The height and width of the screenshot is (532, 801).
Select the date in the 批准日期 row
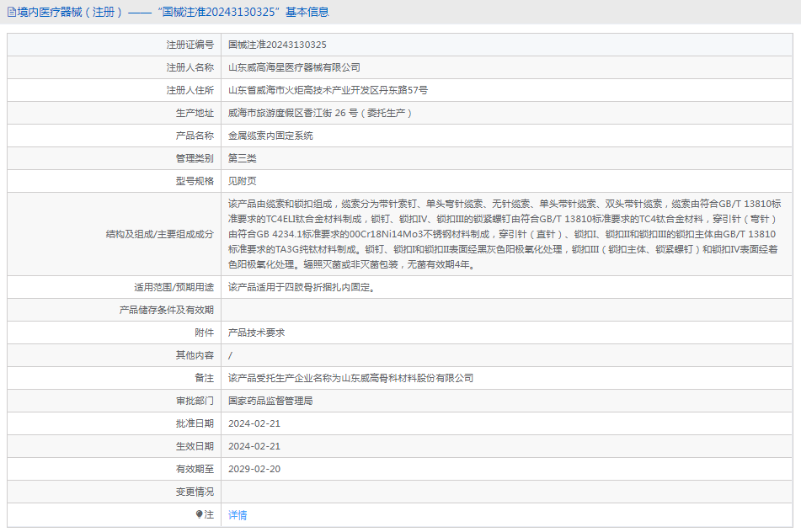coord(254,423)
